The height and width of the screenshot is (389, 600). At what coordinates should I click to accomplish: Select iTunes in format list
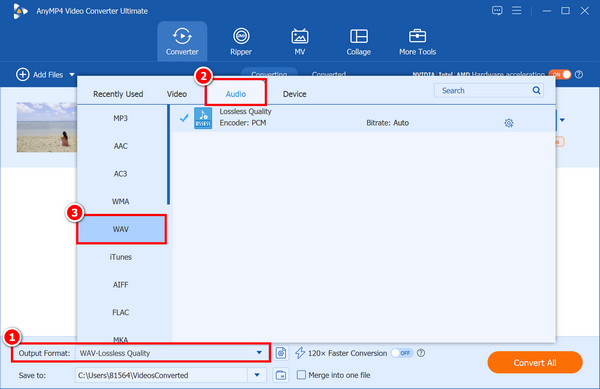pos(121,257)
